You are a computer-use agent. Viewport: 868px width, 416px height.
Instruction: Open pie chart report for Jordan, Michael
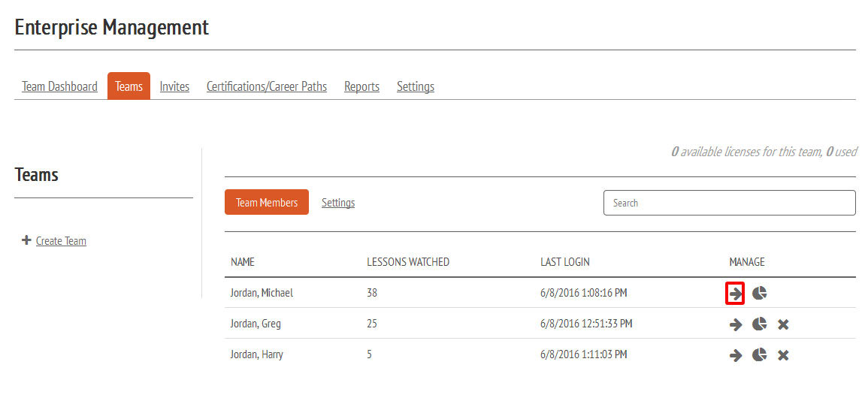[x=759, y=294]
